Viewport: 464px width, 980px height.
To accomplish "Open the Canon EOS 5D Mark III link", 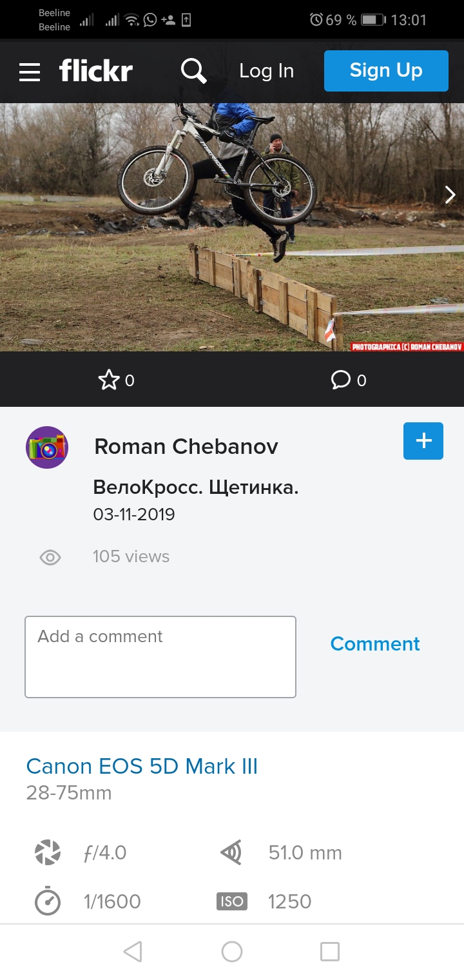I will click(142, 767).
